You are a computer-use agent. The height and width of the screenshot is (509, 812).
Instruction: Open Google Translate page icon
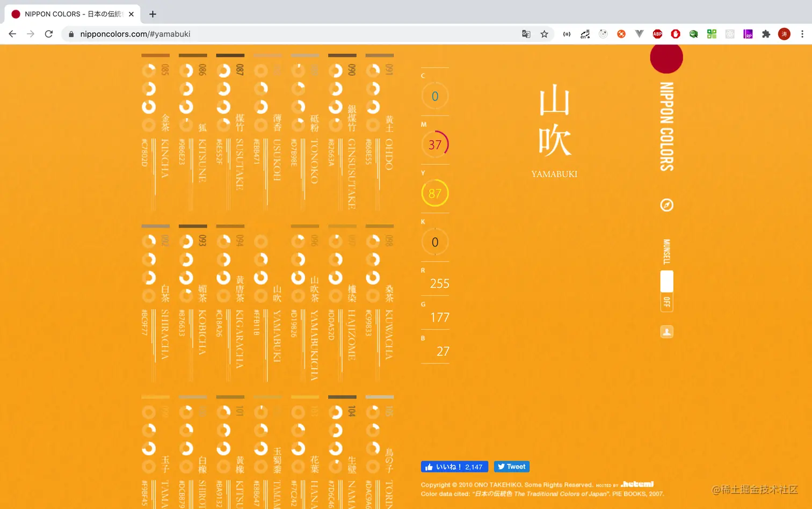tap(526, 34)
